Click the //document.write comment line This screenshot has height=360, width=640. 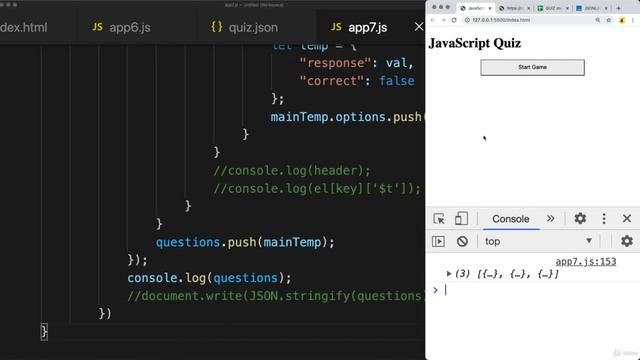pyautogui.click(x=276, y=296)
